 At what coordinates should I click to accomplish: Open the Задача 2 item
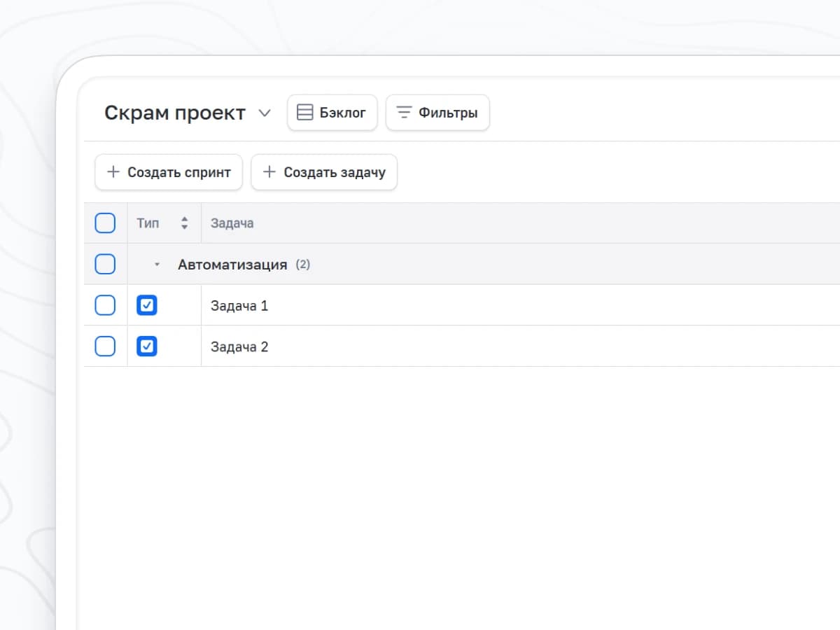(239, 347)
